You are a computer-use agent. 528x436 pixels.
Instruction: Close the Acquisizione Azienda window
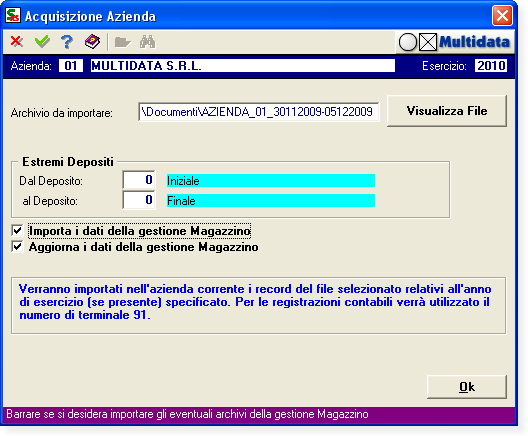(502, 15)
